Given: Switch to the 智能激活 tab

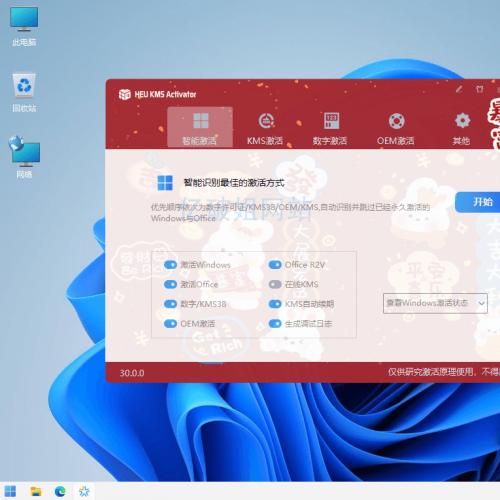Looking at the screenshot, I should pos(200,127).
